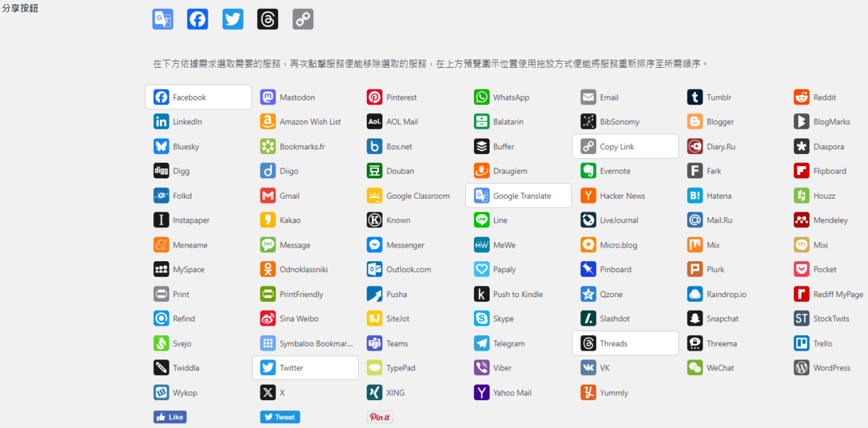This screenshot has width=868, height=428.
Task: Select the Viber icon
Action: click(481, 368)
